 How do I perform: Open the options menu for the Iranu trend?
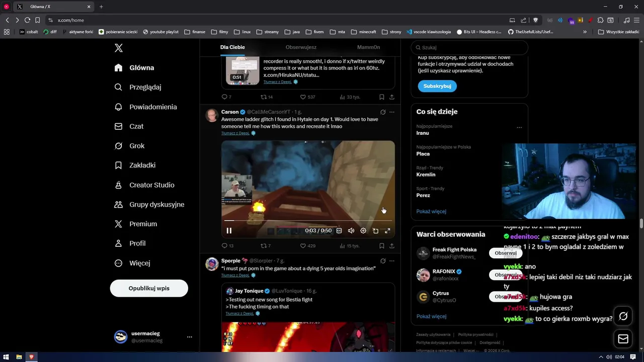pos(519,128)
